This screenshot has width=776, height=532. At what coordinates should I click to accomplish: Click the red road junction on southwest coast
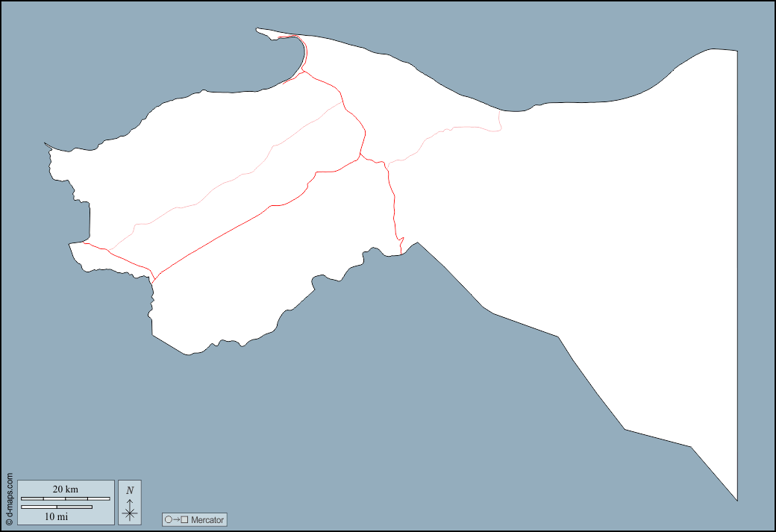click(153, 278)
